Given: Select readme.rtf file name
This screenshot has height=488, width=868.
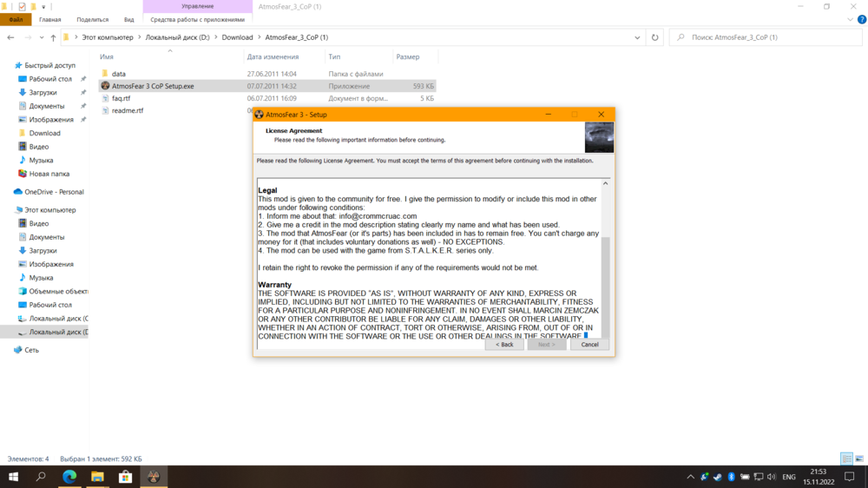Looking at the screenshot, I should (128, 110).
